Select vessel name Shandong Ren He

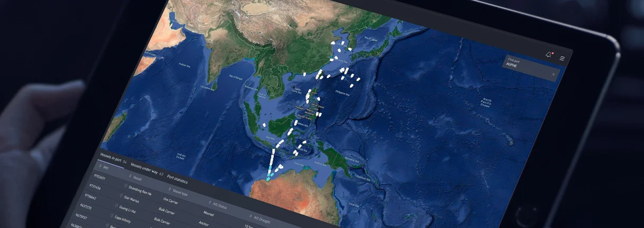pos(140,191)
